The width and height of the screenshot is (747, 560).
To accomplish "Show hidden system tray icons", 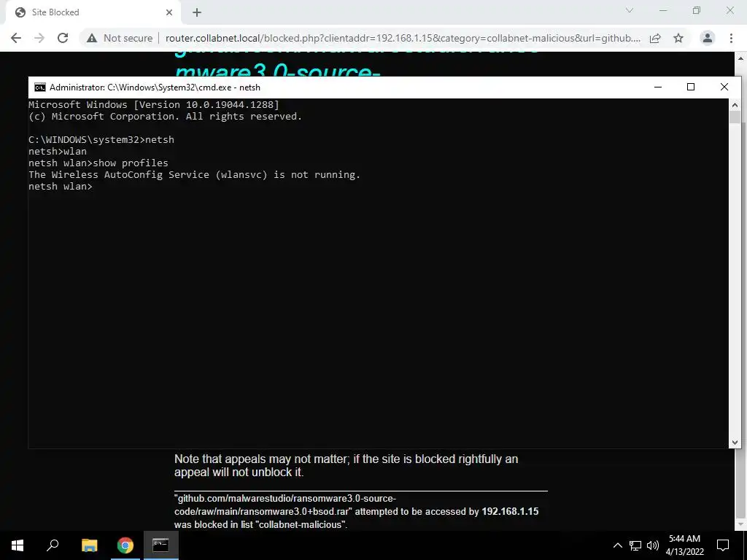I will coord(617,545).
